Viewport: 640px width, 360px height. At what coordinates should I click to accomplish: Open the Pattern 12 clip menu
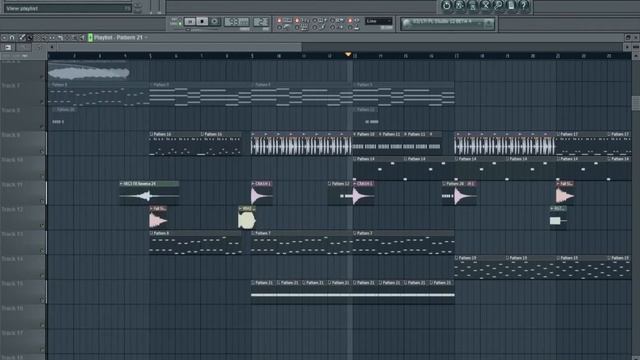329,184
